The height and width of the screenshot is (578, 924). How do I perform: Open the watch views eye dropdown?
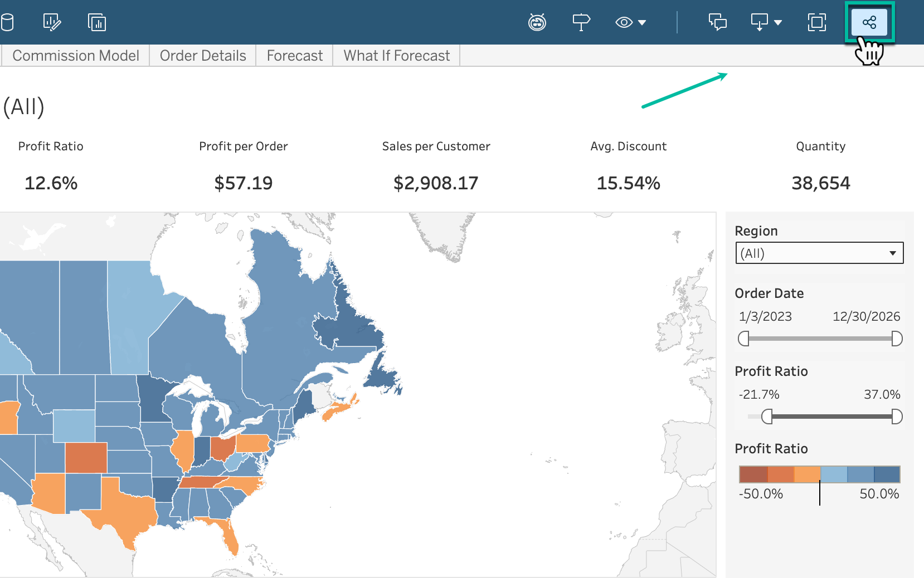630,22
